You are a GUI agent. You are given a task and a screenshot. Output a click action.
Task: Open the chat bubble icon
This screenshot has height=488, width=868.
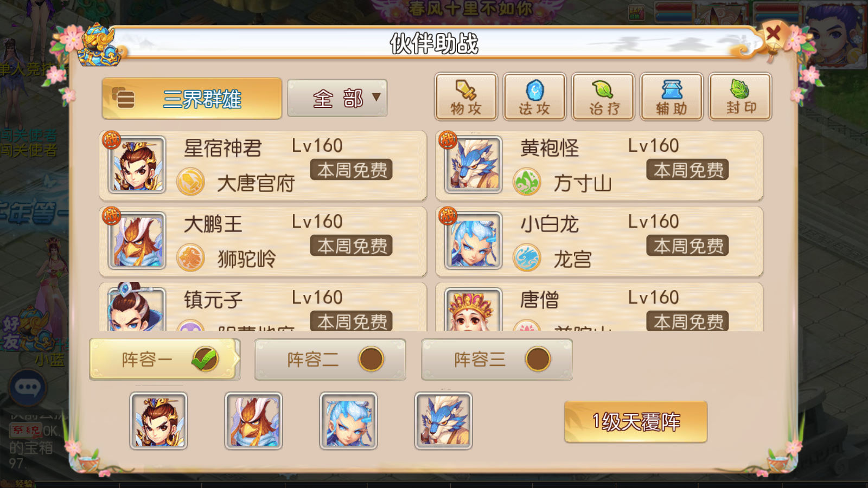tap(28, 387)
